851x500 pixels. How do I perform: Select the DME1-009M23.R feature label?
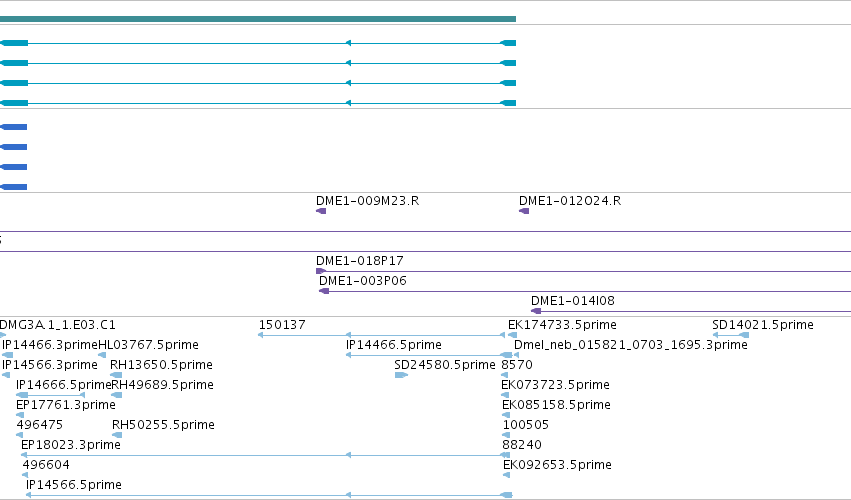[x=367, y=201]
